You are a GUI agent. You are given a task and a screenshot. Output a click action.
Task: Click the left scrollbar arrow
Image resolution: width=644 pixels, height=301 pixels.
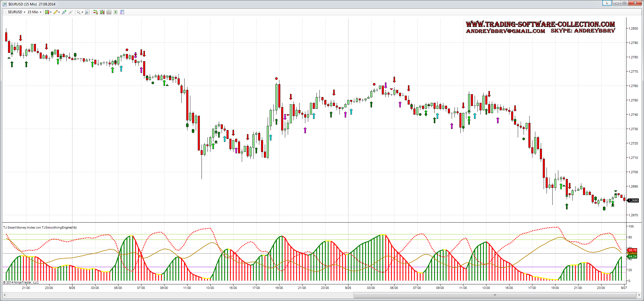click(x=5, y=295)
